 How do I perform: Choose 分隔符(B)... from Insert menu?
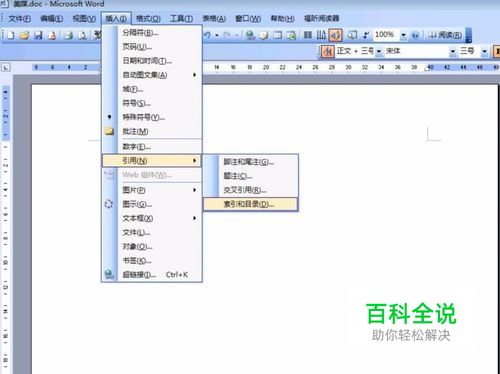point(152,33)
